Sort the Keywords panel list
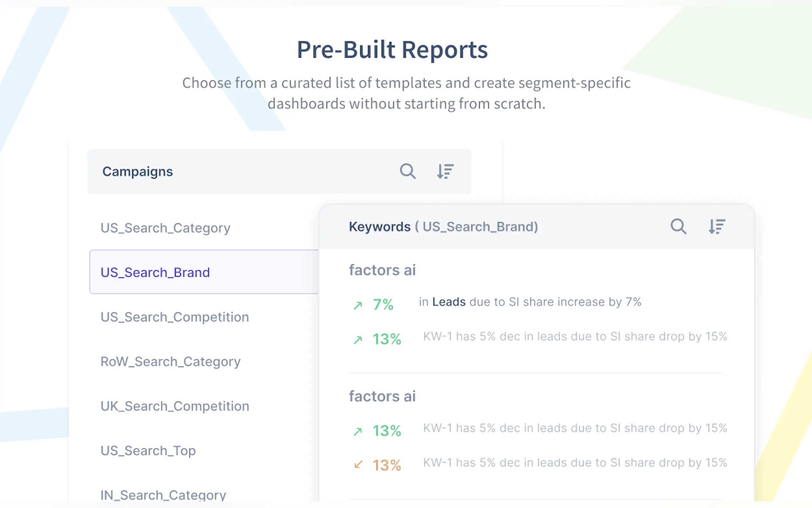812x508 pixels. pos(717,226)
